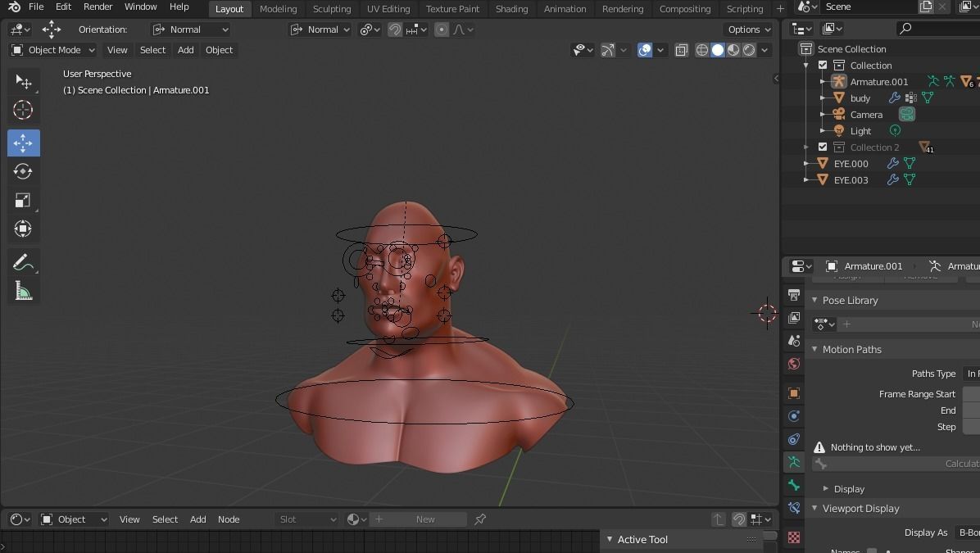Viewport: 980px width, 553px height.
Task: Click the wrench icon on EYE.000 row
Action: click(x=893, y=164)
